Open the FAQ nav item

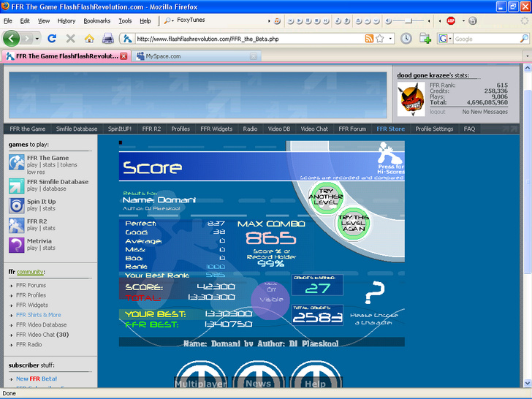pos(470,129)
